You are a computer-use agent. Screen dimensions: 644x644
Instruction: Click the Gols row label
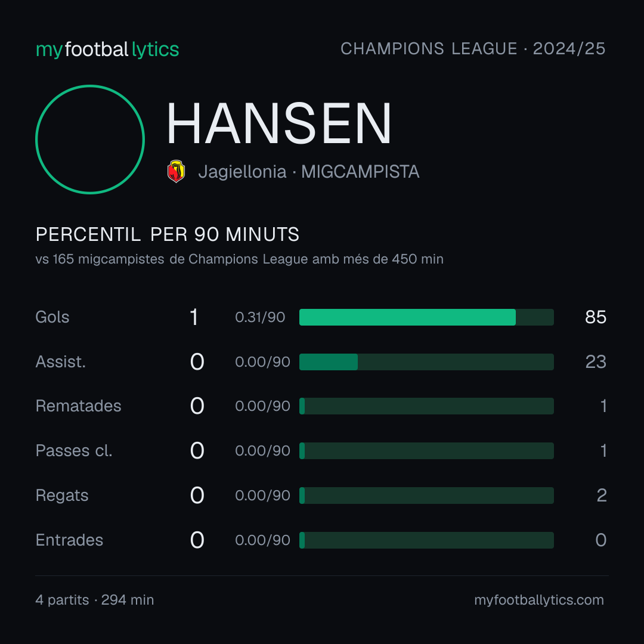point(52,317)
